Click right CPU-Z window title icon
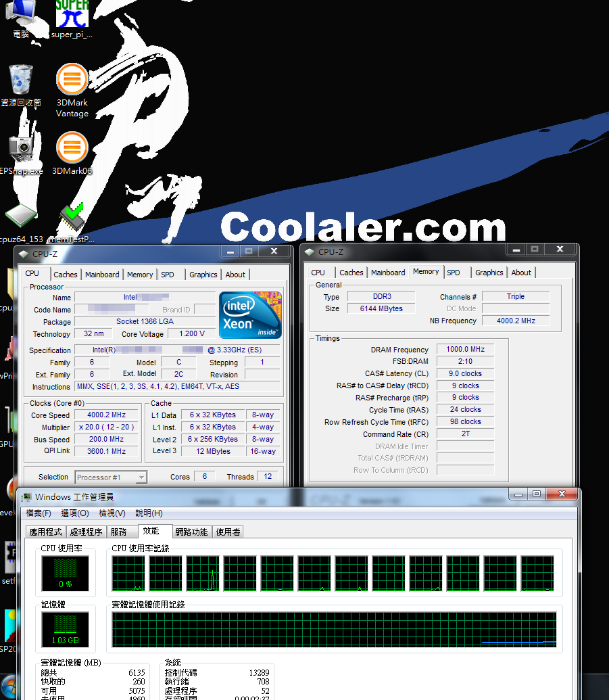Screen dimensions: 609x700 pos(309,252)
